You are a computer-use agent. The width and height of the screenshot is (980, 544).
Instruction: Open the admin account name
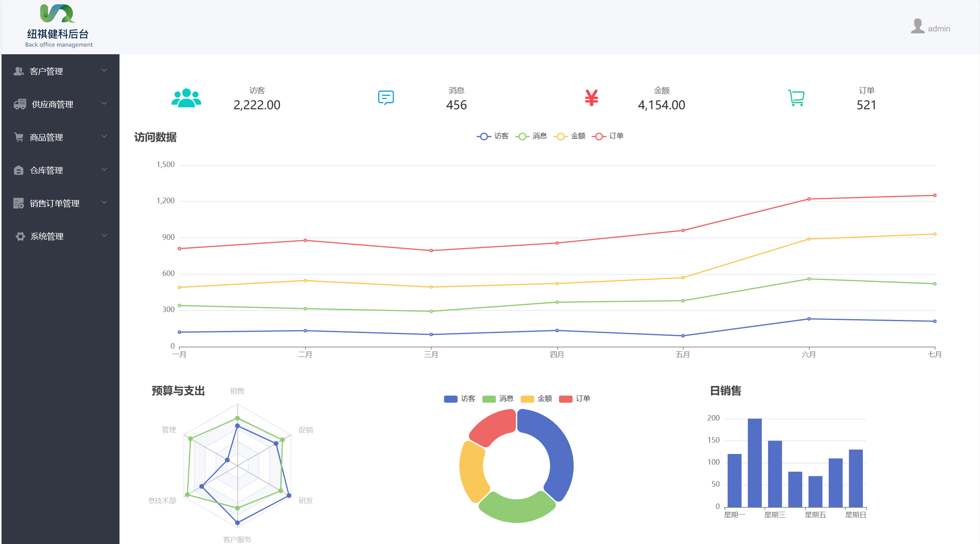pos(939,29)
